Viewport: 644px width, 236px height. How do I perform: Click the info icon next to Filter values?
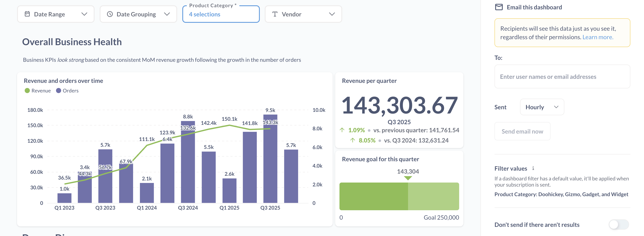533,168
